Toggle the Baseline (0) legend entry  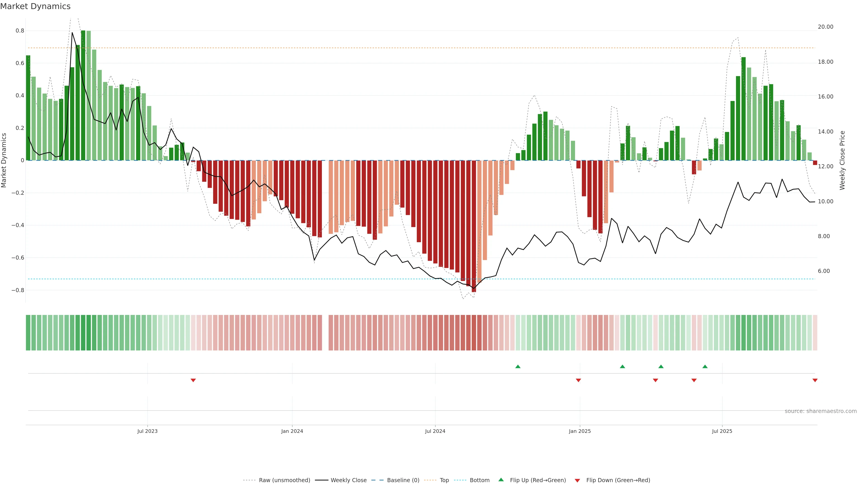pyautogui.click(x=403, y=480)
